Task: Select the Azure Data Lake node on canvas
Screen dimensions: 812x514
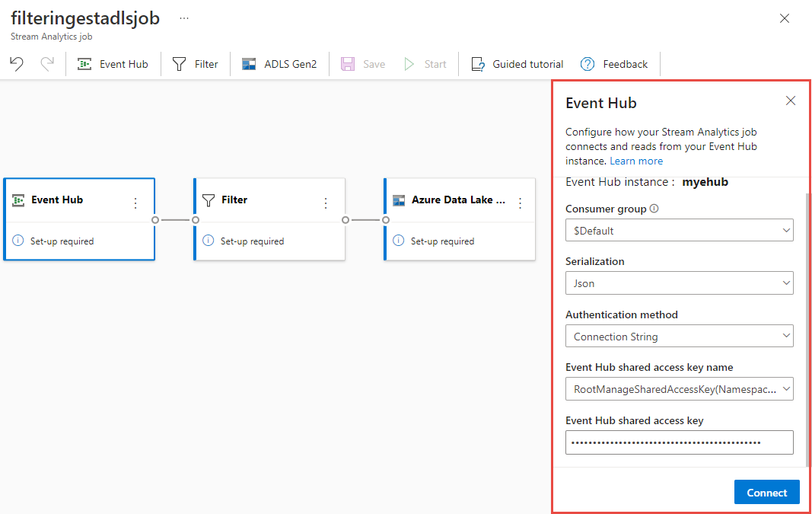Action: tap(460, 219)
